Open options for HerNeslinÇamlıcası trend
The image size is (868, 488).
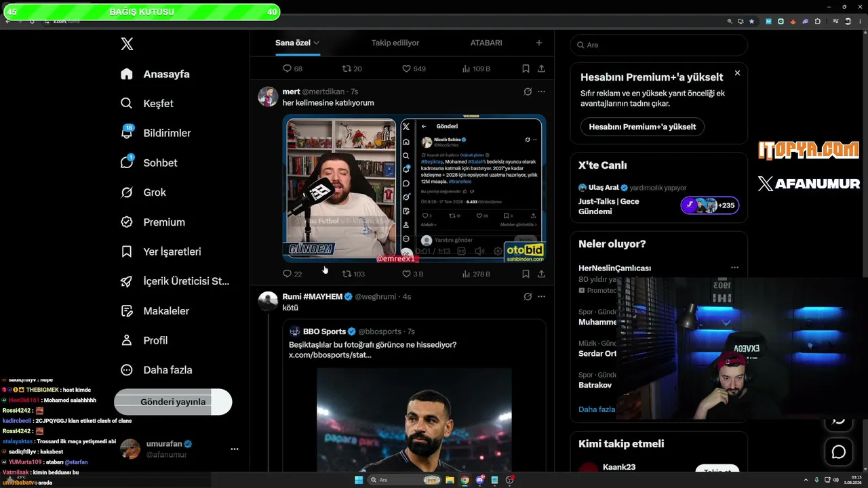tap(734, 268)
